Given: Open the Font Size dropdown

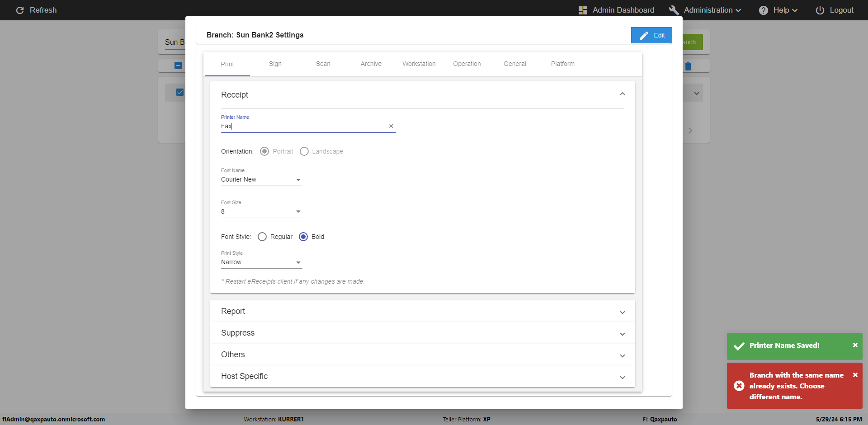Looking at the screenshot, I should 261,212.
